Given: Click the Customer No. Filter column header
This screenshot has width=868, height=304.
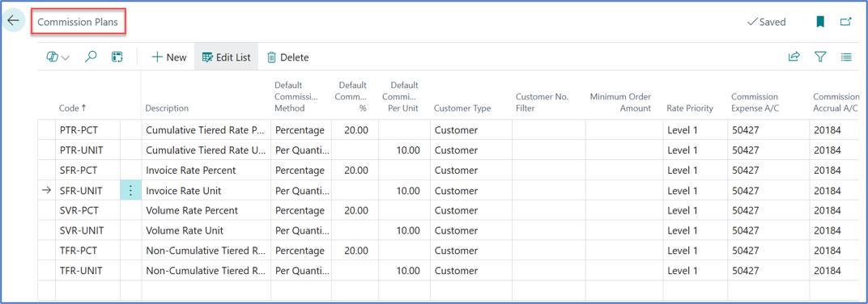Looking at the screenshot, I should pos(542,102).
